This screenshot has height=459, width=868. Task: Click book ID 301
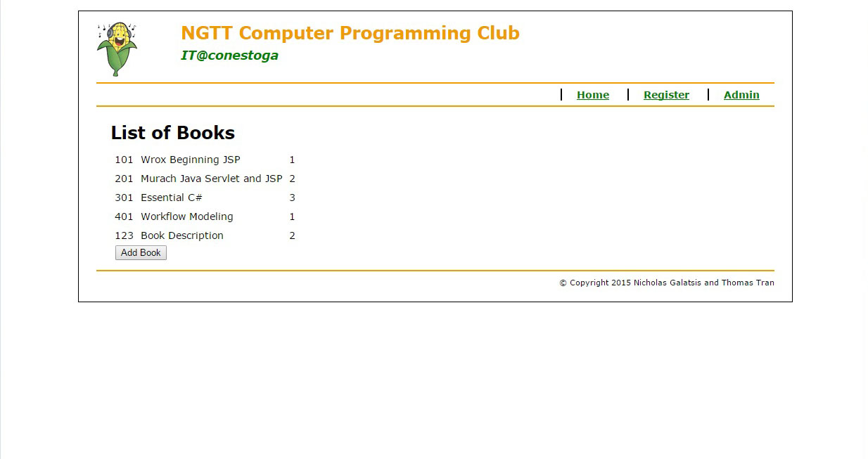click(x=124, y=198)
